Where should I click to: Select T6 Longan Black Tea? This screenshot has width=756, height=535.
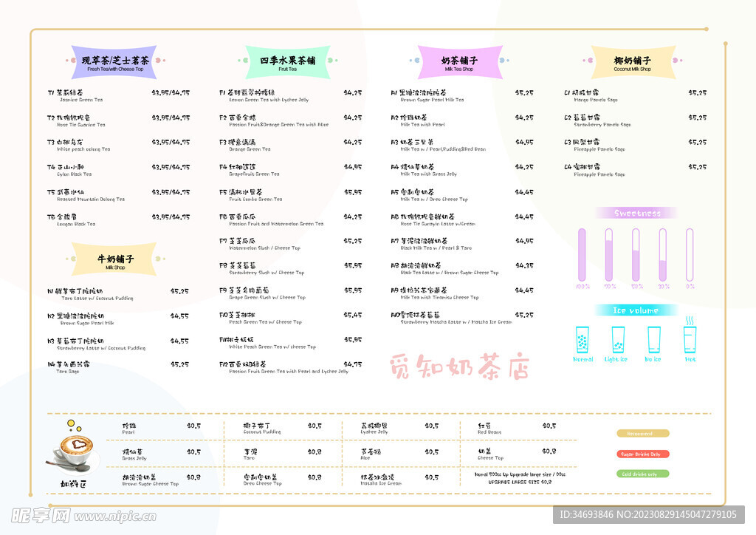[118, 220]
